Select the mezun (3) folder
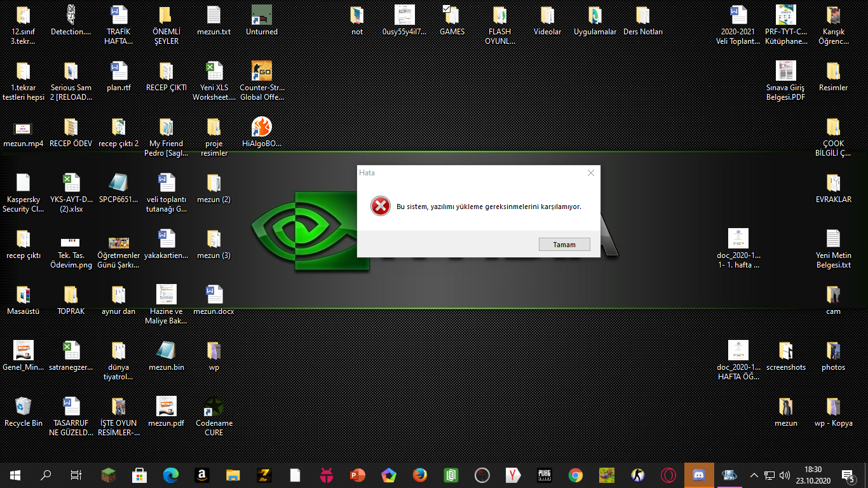 214,244
